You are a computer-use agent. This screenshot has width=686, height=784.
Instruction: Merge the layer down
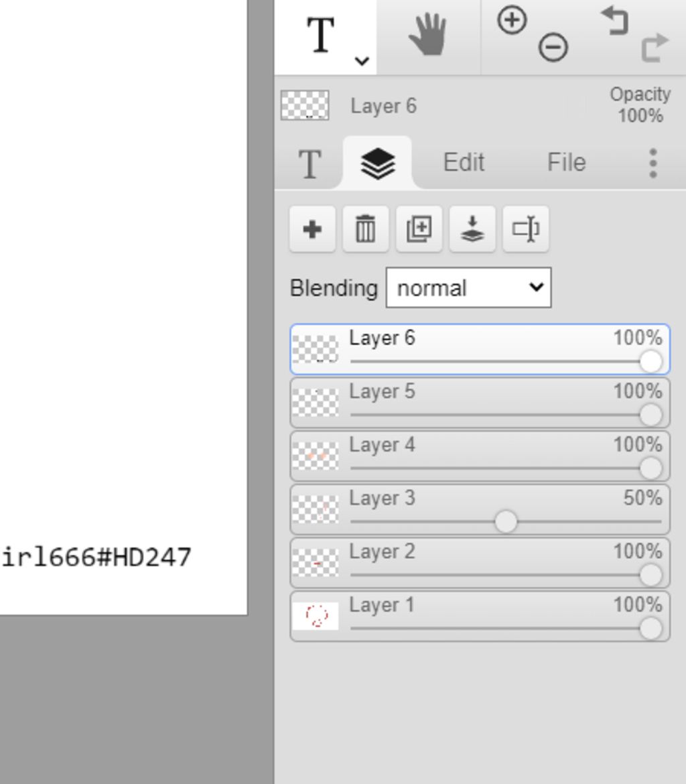coord(472,229)
